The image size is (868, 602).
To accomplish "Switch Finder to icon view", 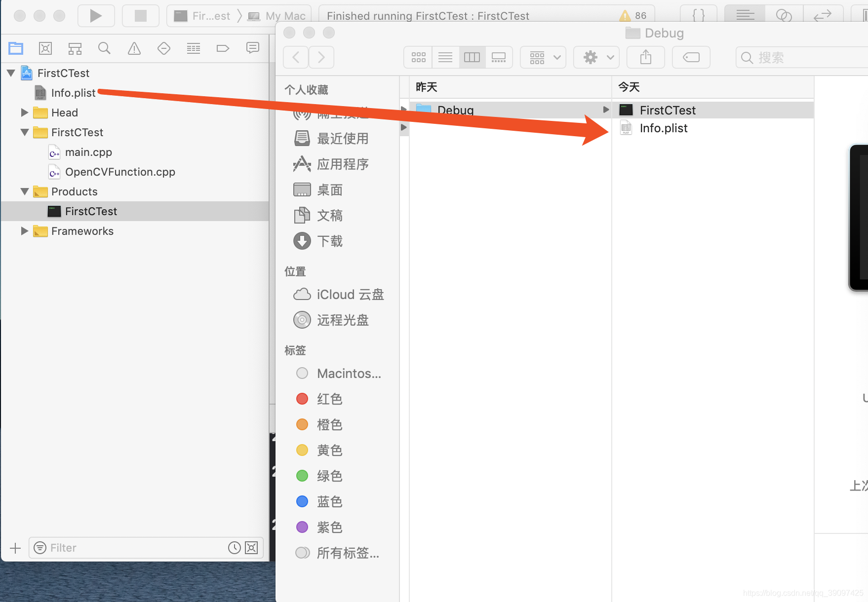I will (418, 57).
